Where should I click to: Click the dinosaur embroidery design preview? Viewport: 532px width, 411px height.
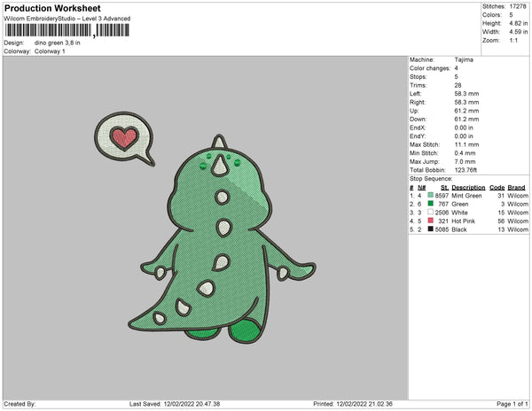coord(223,239)
